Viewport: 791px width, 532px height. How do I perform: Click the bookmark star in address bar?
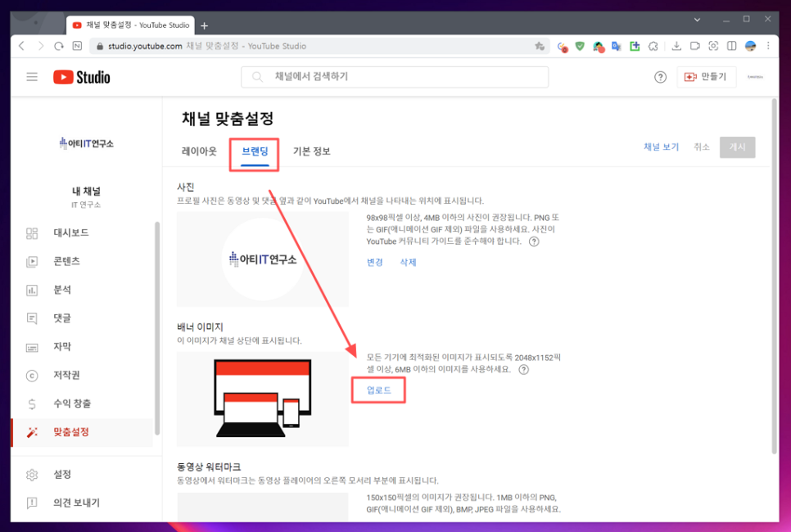(540, 47)
